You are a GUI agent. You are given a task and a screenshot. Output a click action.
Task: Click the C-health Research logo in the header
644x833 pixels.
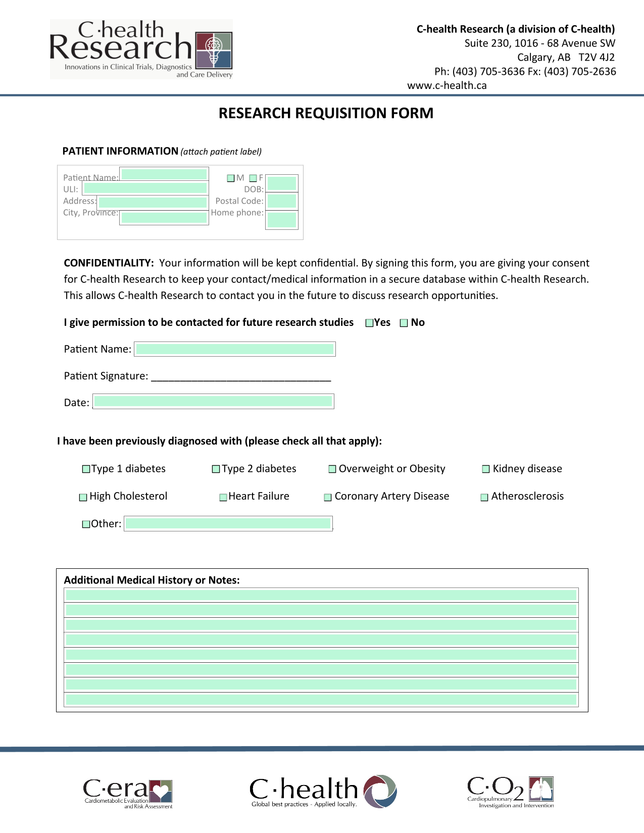[x=141, y=50]
